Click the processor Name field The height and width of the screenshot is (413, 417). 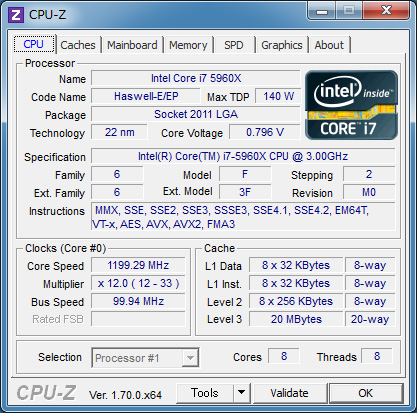click(x=196, y=78)
